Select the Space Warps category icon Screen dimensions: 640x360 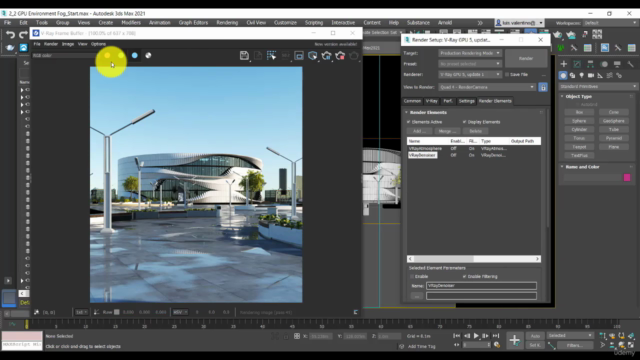610,76
